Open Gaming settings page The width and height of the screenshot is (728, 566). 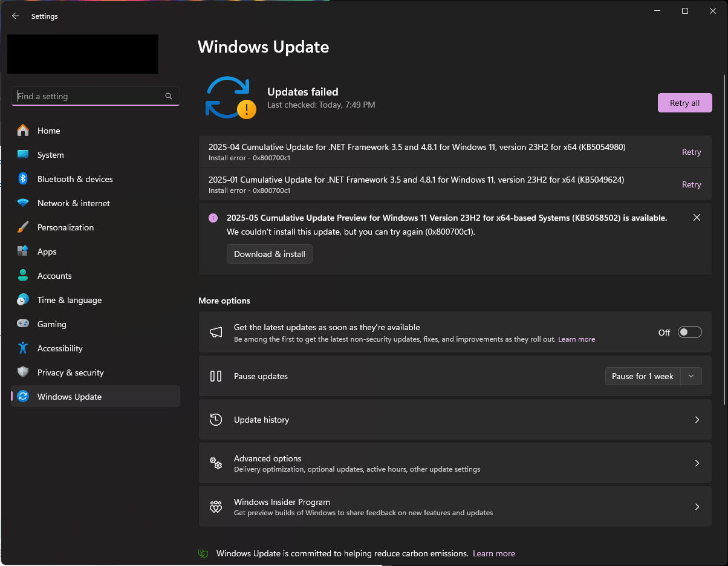point(96,324)
